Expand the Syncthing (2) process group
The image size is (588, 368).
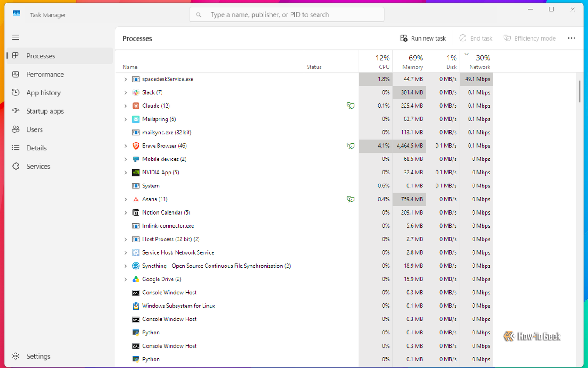(125, 266)
